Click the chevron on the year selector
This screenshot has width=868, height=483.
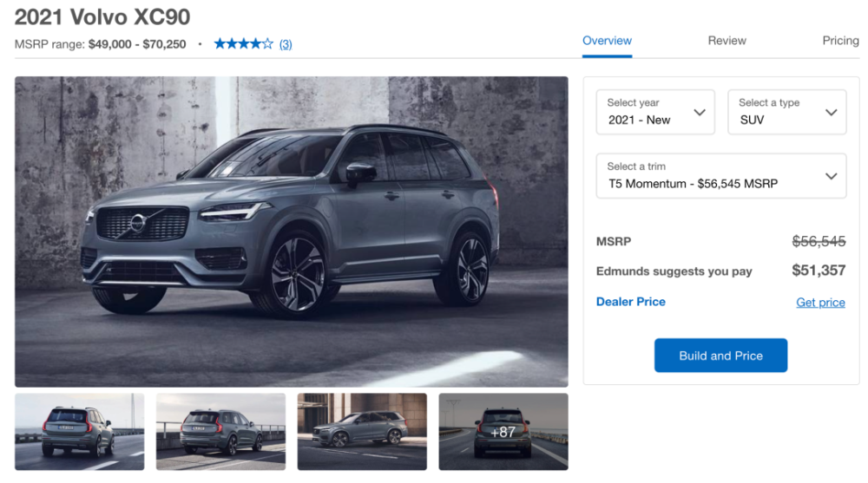700,113
